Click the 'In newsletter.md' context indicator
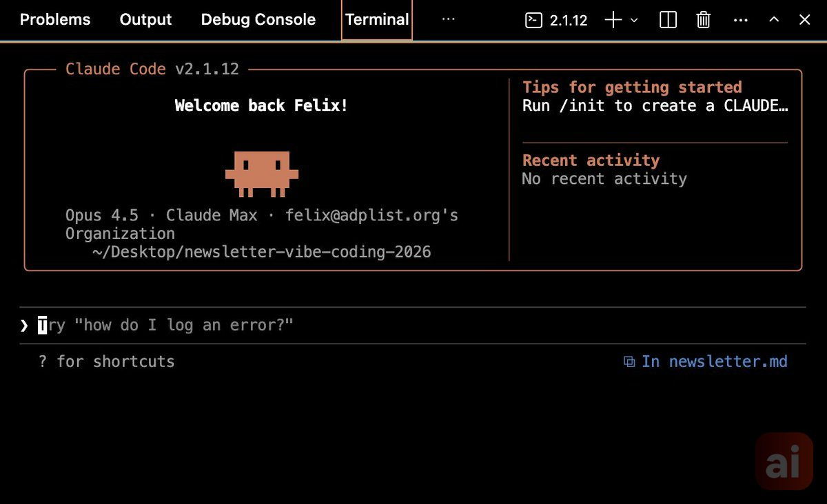The width and height of the screenshot is (827, 504). [x=705, y=361]
